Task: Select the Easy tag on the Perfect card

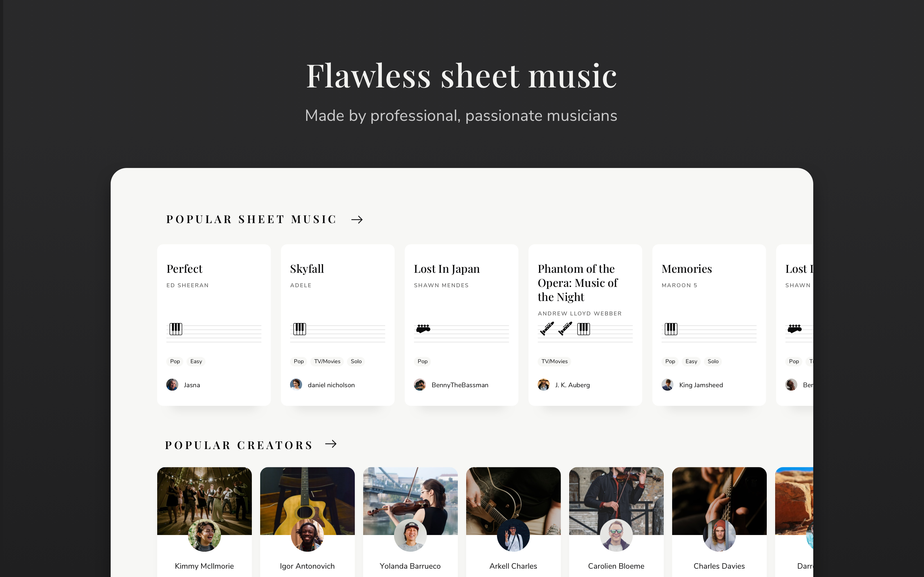Action: click(x=196, y=361)
